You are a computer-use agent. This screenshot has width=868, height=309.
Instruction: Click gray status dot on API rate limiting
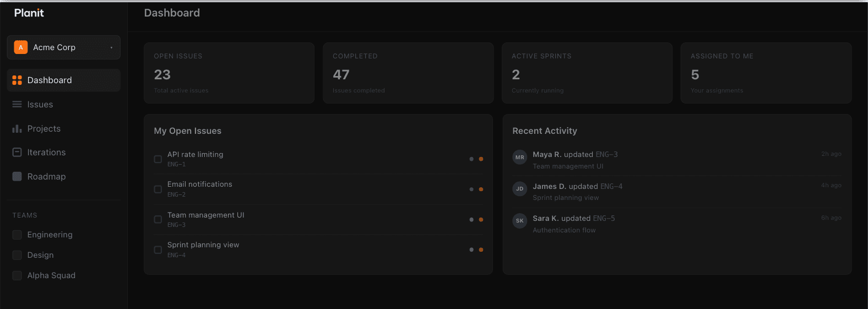(471, 159)
